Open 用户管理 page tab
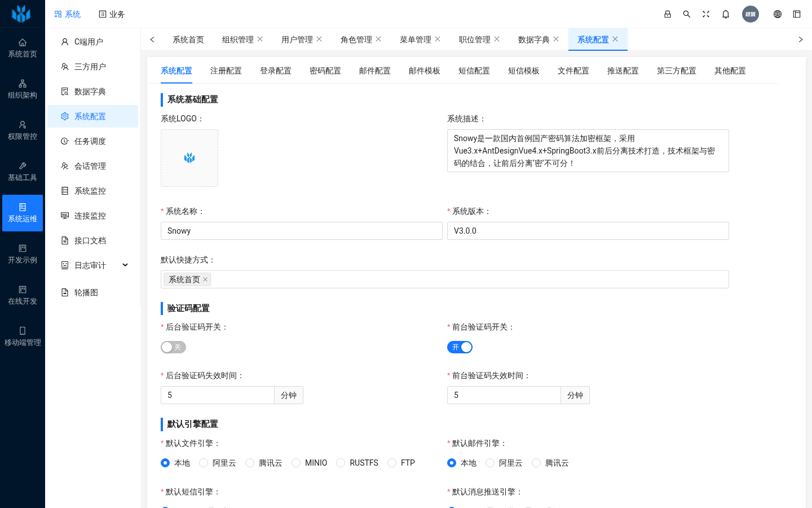Screen dimensions: 812x508 (x=297, y=40)
